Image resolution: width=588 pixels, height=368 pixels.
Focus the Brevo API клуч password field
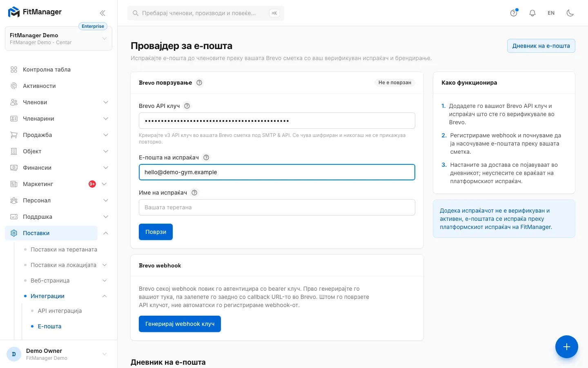[x=277, y=121]
